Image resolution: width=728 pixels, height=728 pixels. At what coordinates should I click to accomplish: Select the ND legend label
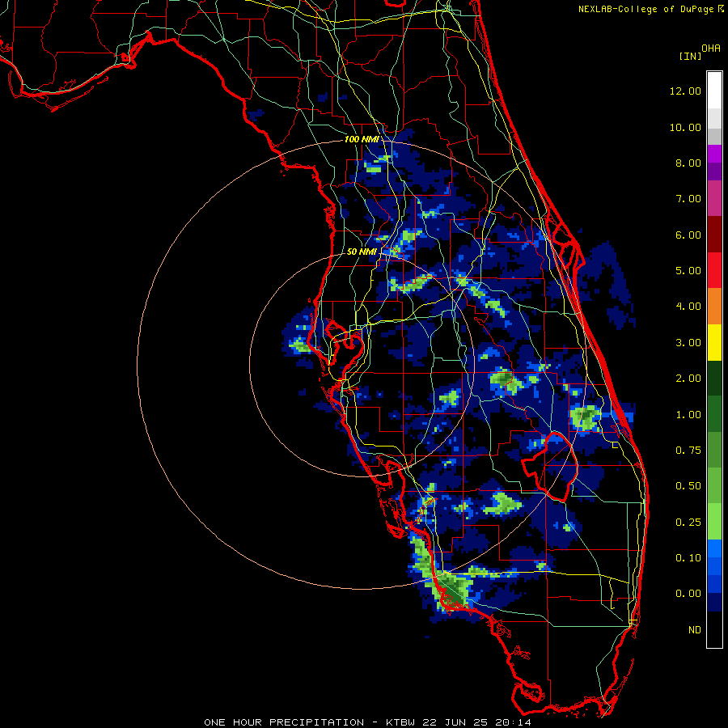[695, 630]
